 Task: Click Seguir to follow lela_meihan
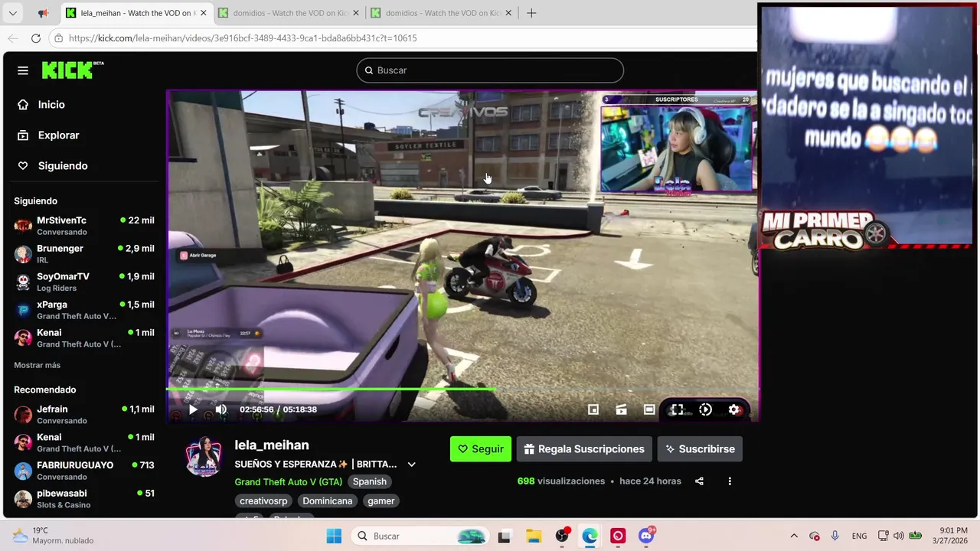pyautogui.click(x=480, y=449)
